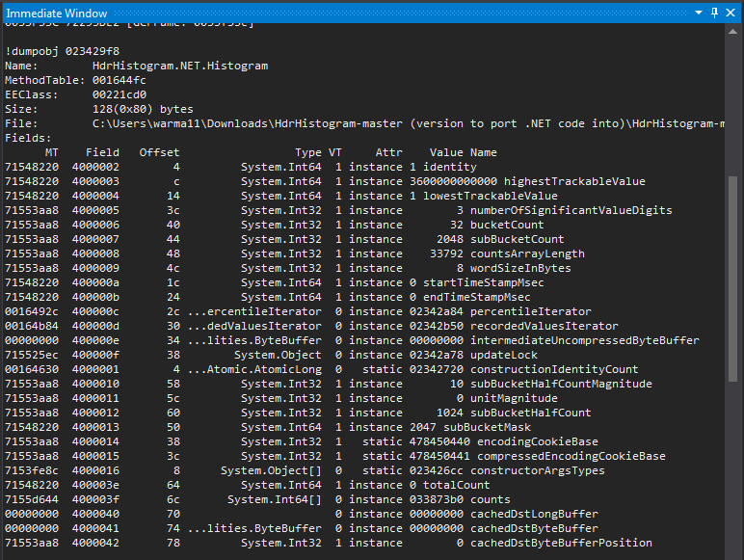This screenshot has height=560, width=744.
Task: Toggle the auto-hide pin icon
Action: tap(714, 13)
